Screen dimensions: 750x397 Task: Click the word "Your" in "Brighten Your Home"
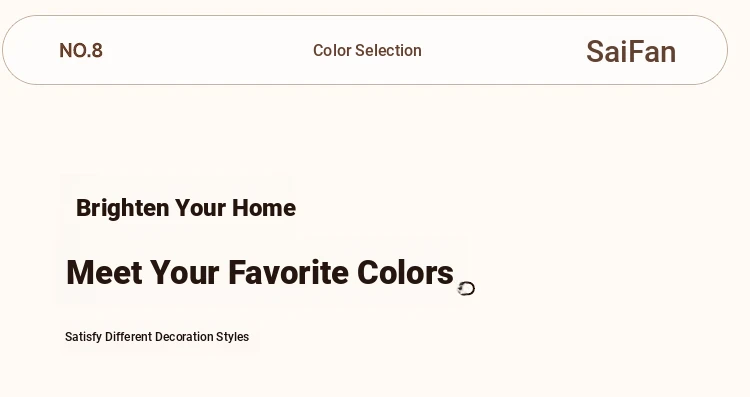tap(200, 208)
